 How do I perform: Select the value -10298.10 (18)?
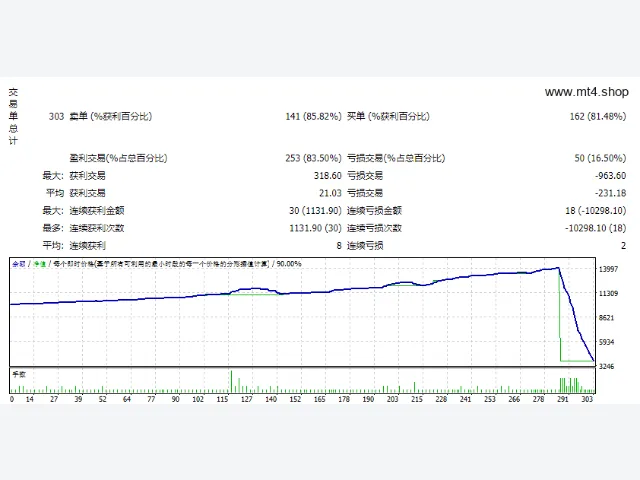pyautogui.click(x=596, y=228)
